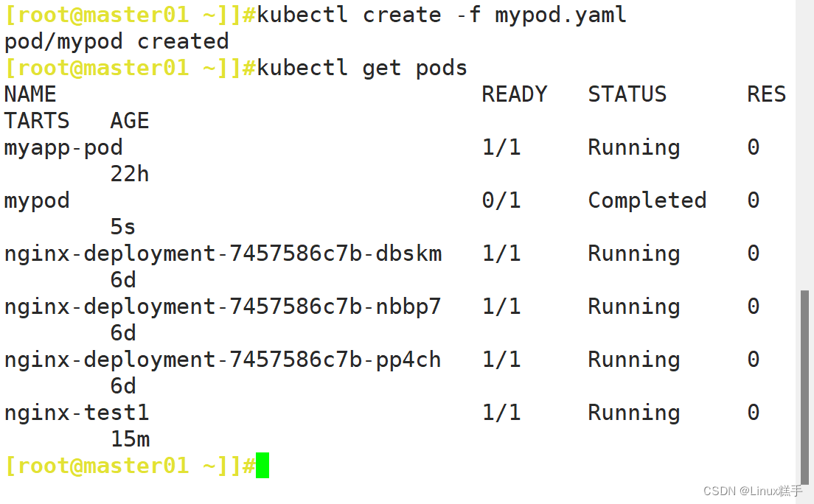Click the vertical scrollbar thumb

point(804,386)
